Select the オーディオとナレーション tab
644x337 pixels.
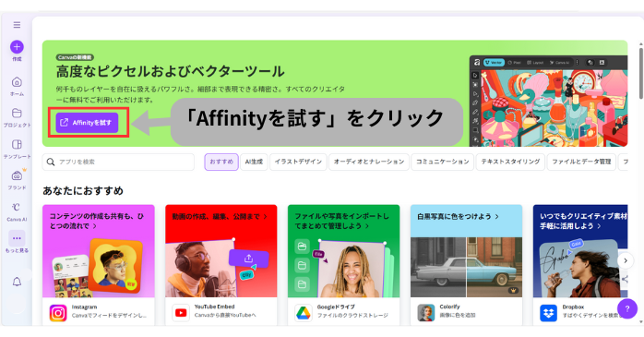click(369, 162)
